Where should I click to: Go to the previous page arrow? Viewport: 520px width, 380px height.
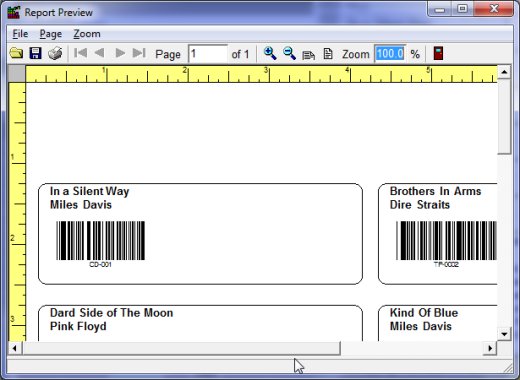pos(99,53)
